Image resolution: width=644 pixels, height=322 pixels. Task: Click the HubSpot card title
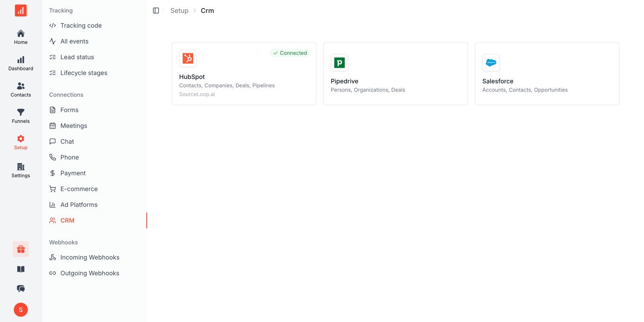(192, 77)
